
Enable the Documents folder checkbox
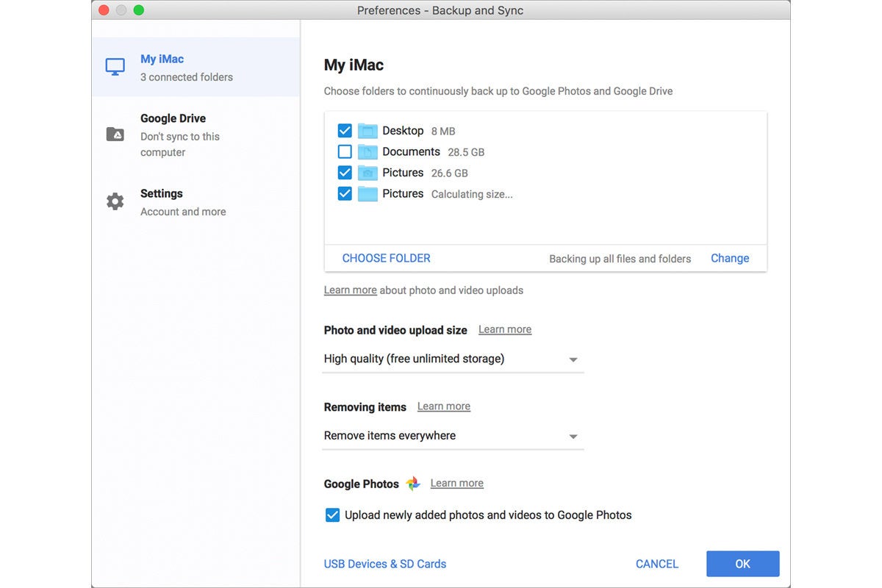pos(345,152)
